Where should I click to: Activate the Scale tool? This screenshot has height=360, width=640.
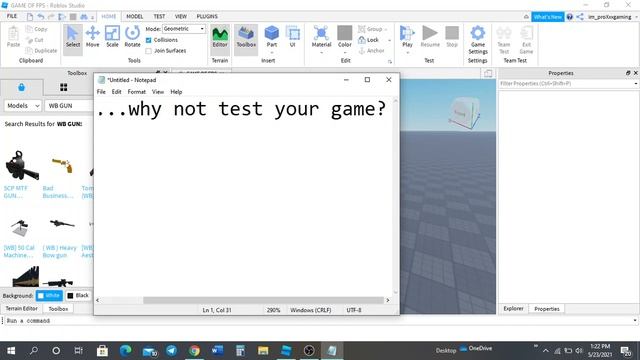(x=112, y=37)
